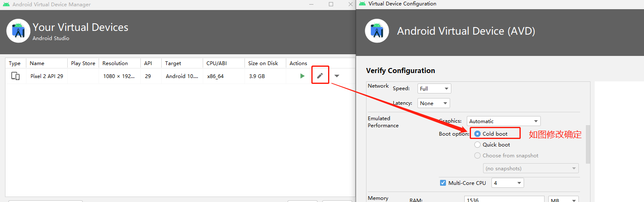The width and height of the screenshot is (644, 202).
Task: Open the Latency dropdown showing None
Action: [x=434, y=103]
